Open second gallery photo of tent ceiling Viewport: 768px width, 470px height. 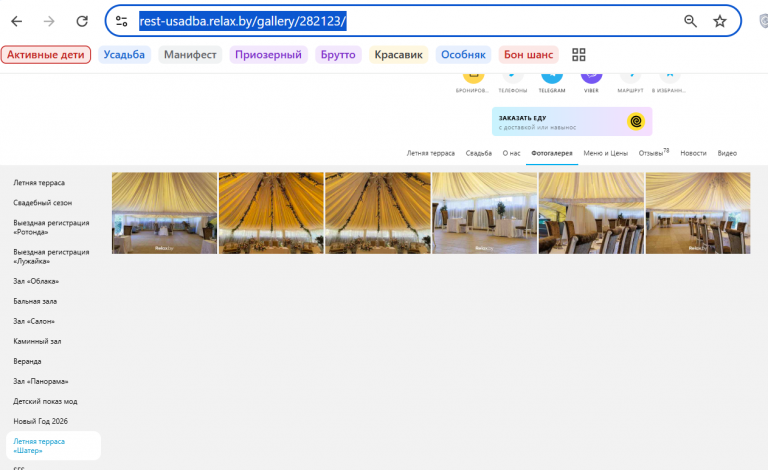click(x=271, y=213)
